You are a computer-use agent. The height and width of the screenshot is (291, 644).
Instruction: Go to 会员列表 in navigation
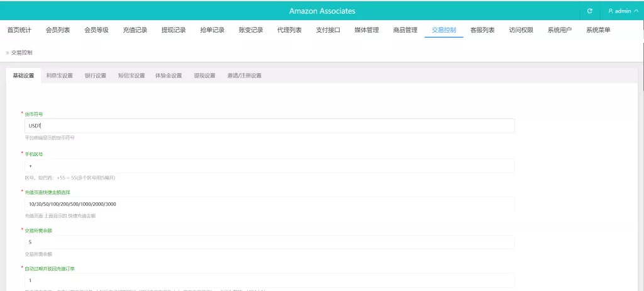[x=58, y=30]
